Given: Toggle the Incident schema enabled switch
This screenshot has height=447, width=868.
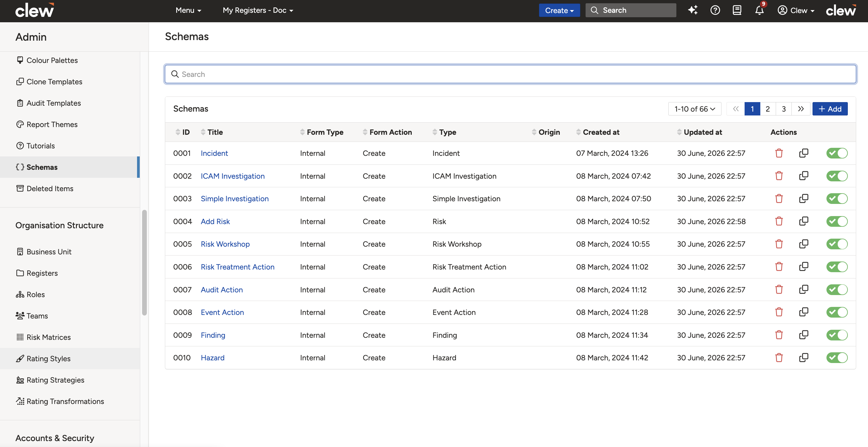Looking at the screenshot, I should (837, 153).
